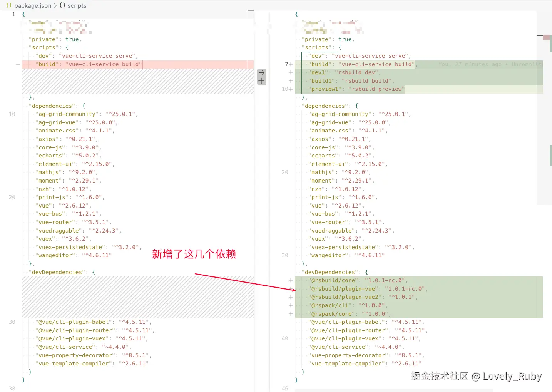Screen dimensions: 552x392
Task: Click "vuedraggable": "^2.24.3" in the modified pane
Action: pyautogui.click(x=351, y=231)
